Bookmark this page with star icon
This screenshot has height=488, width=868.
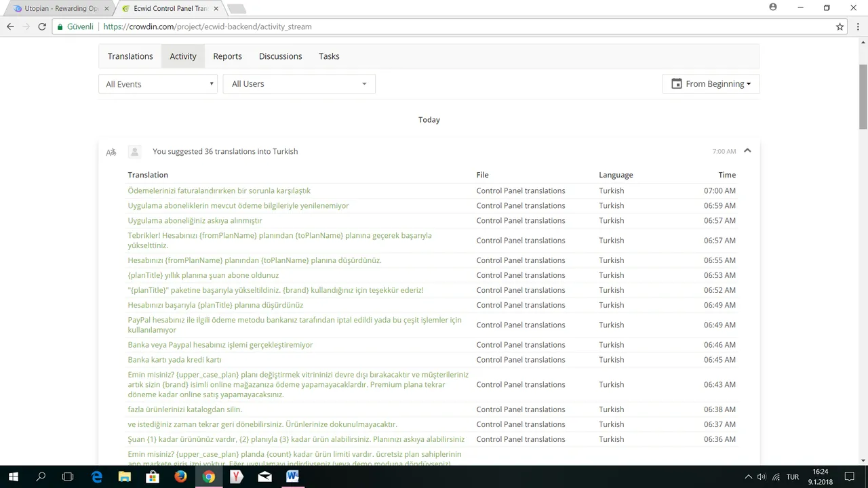pos(840,27)
